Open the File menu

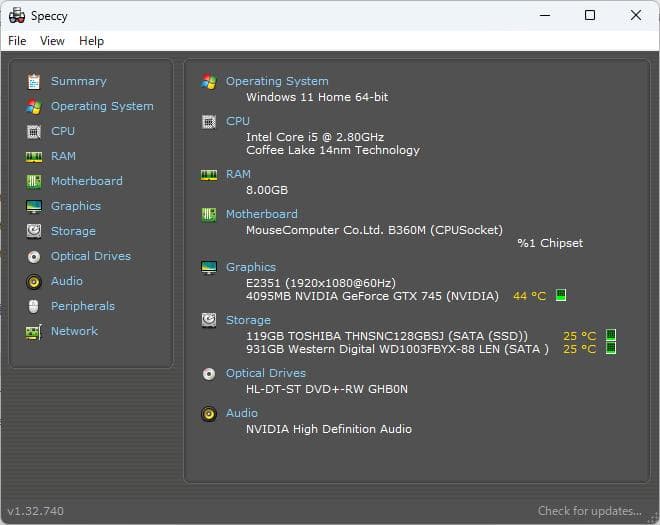17,41
